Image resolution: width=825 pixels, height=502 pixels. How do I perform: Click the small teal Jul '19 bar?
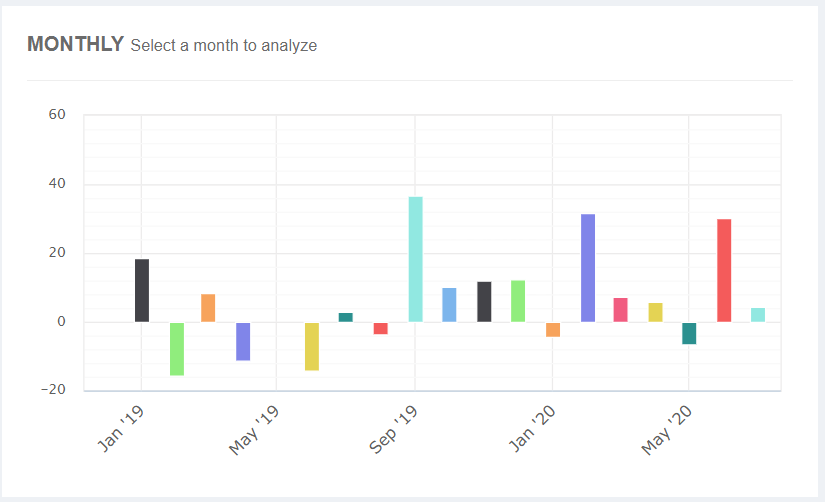point(346,317)
